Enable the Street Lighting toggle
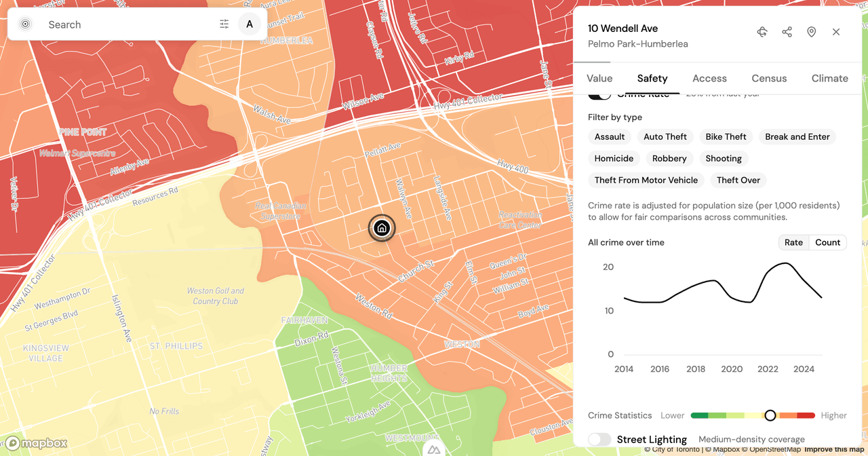Viewport: 868px width, 456px height. [x=599, y=440]
